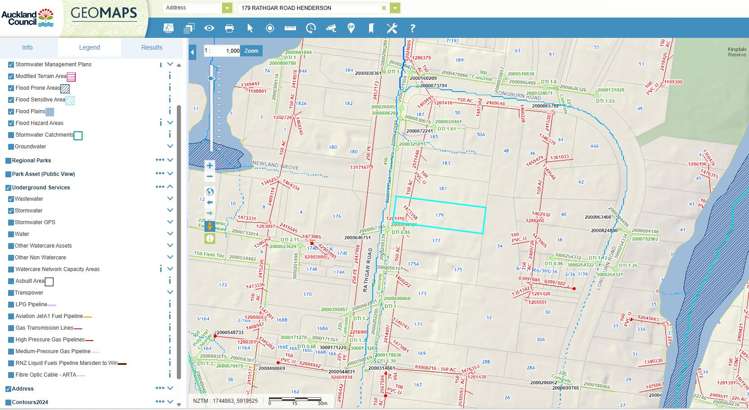749x410 pixels.
Task: Open info for Modified Terrain Area layer
Action: click(170, 76)
